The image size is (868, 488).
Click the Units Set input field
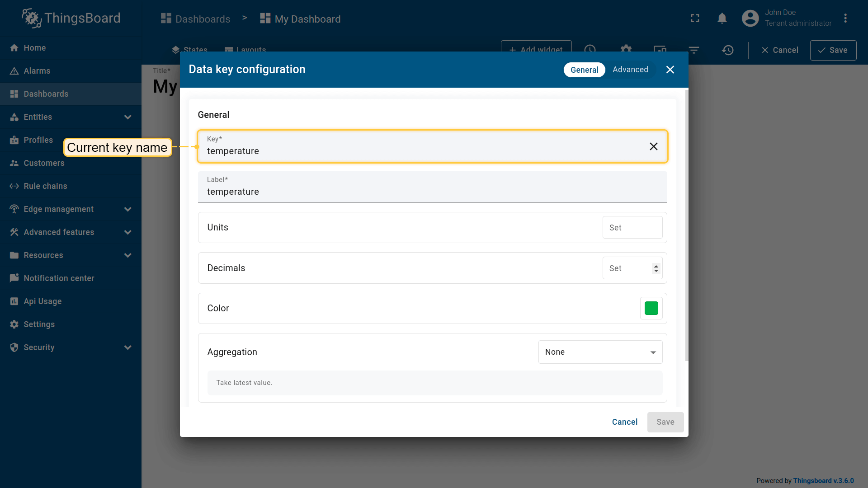click(x=632, y=228)
